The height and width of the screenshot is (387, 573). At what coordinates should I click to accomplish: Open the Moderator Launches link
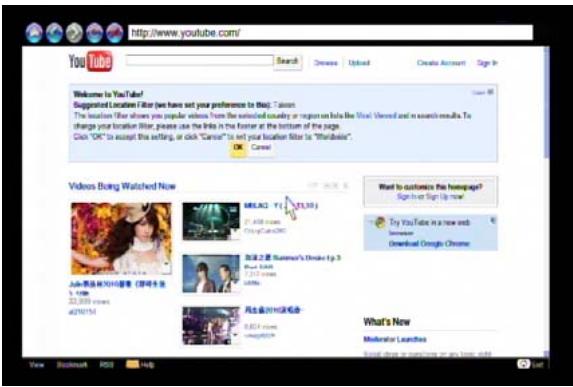tap(395, 339)
